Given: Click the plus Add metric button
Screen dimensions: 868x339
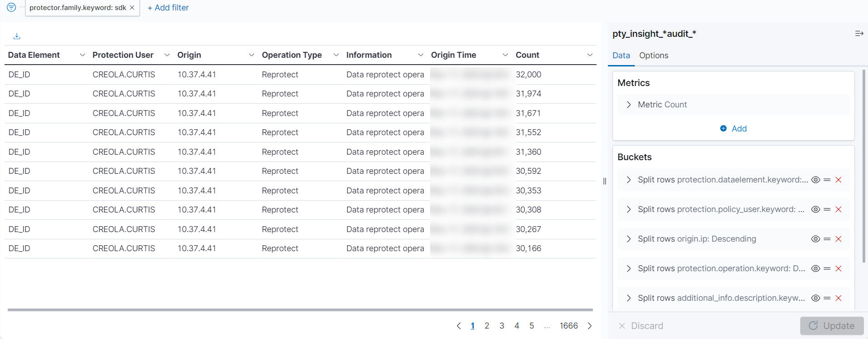Looking at the screenshot, I should pyautogui.click(x=733, y=129).
